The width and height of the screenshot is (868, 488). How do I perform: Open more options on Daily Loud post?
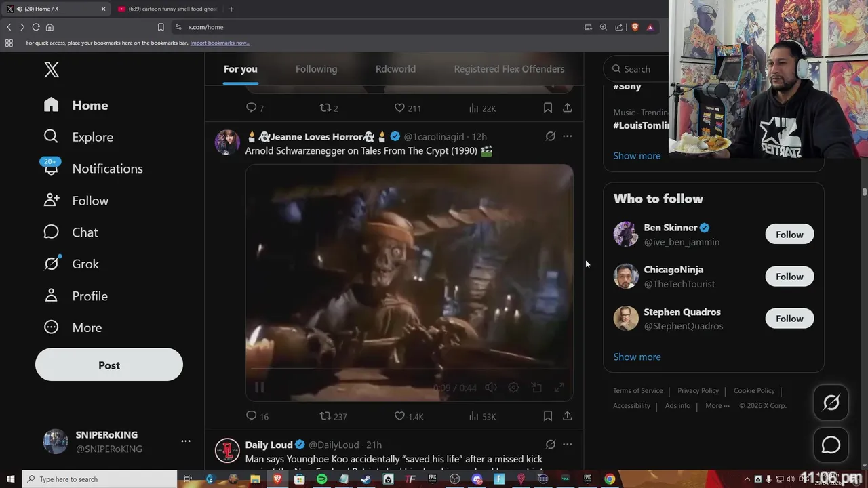pyautogui.click(x=568, y=445)
